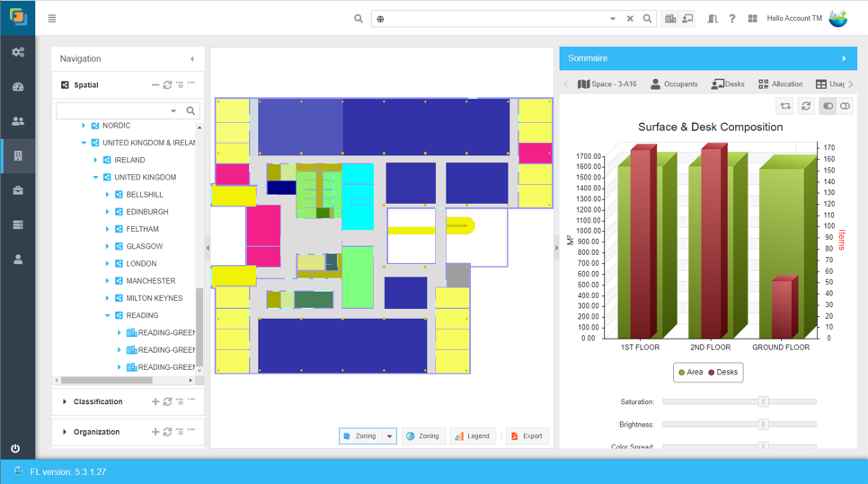The image size is (868, 484).
Task: Clear the global search with the X icon
Action: (630, 18)
